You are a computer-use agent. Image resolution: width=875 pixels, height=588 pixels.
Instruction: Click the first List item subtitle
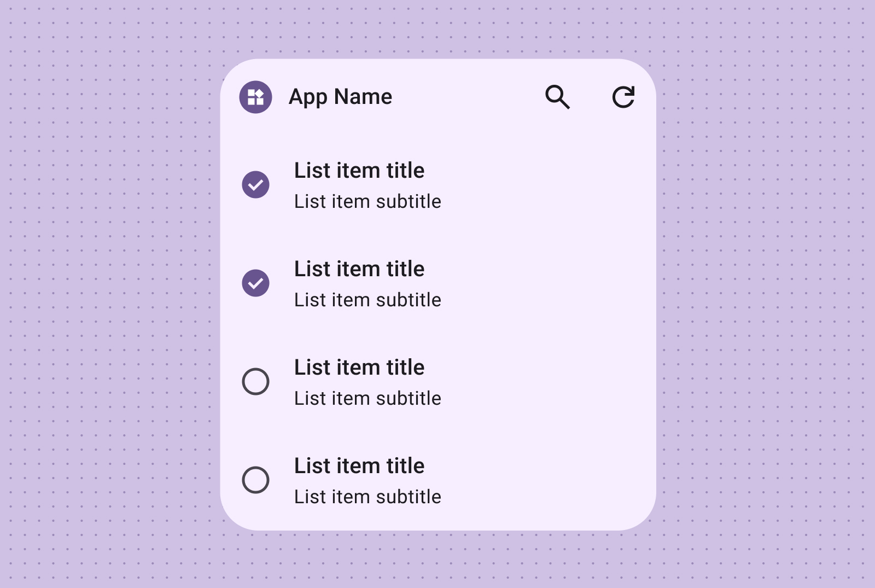click(x=367, y=202)
